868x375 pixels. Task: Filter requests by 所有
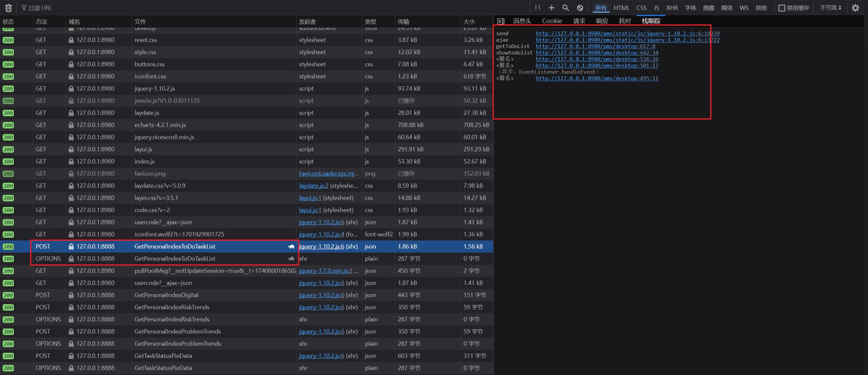tap(601, 8)
